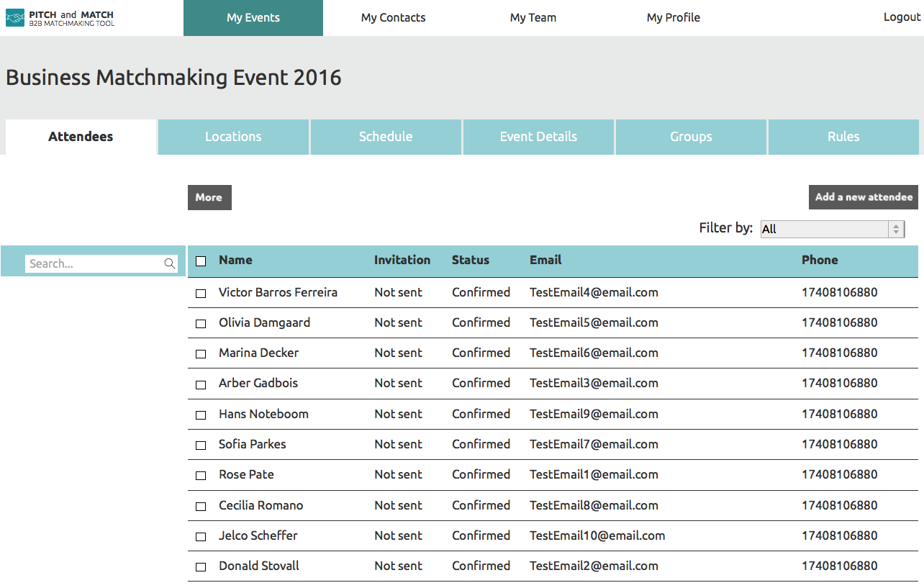The height and width of the screenshot is (588, 924).
Task: Open the My Events menu
Action: pyautogui.click(x=253, y=18)
